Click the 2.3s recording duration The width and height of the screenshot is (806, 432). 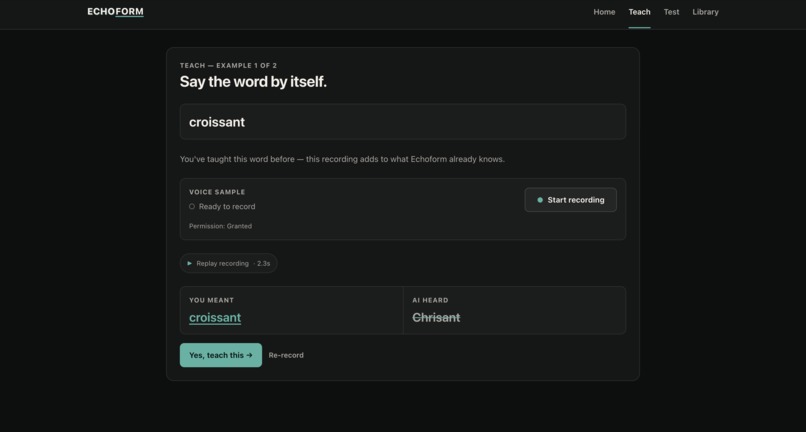[263, 263]
